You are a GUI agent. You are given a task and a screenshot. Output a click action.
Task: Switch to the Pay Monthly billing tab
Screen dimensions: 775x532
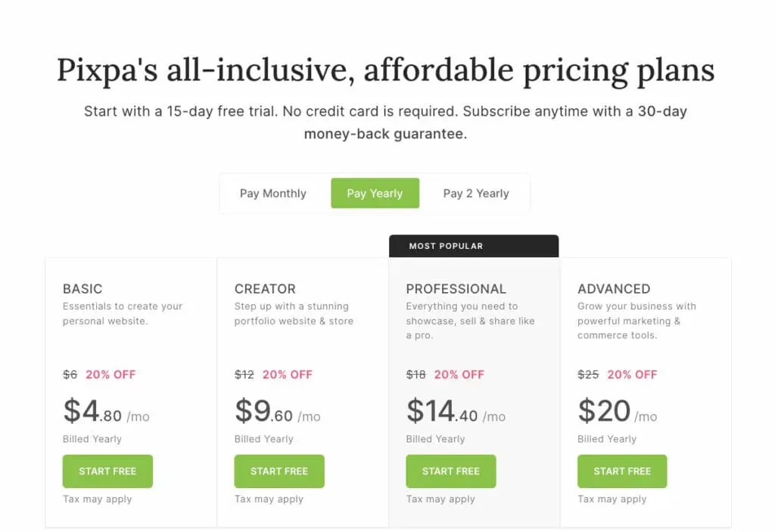coord(272,193)
